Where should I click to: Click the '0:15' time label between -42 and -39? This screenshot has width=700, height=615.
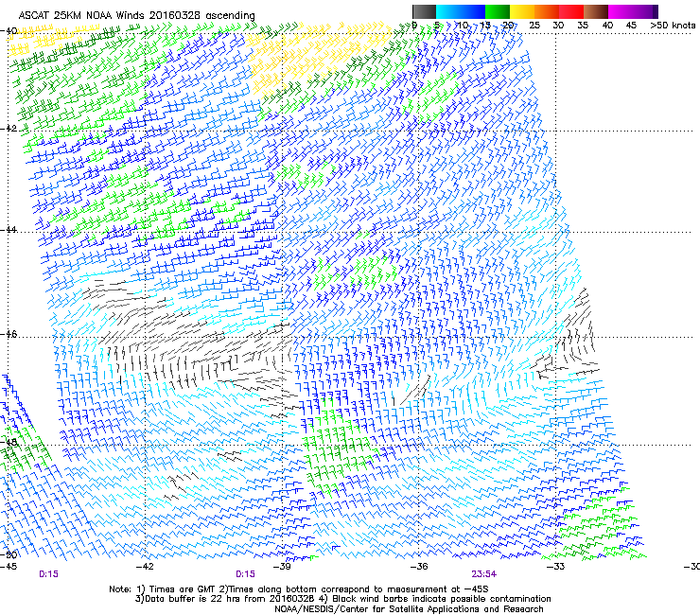coord(245,574)
